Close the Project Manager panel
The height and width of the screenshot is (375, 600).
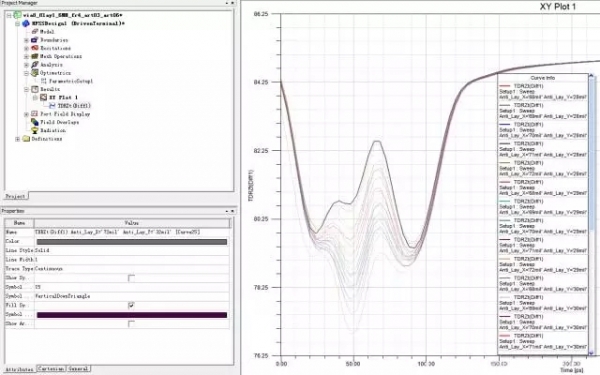(x=232, y=3)
